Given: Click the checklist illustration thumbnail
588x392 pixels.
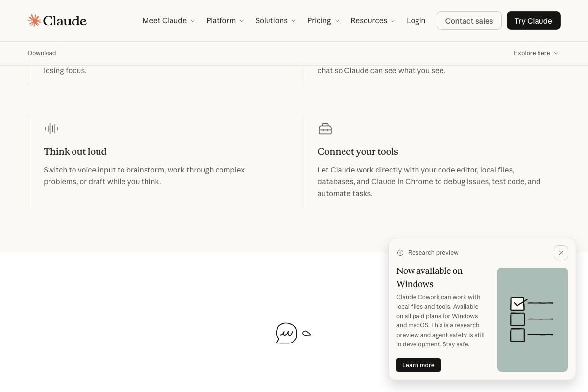Looking at the screenshot, I should click(x=533, y=319).
